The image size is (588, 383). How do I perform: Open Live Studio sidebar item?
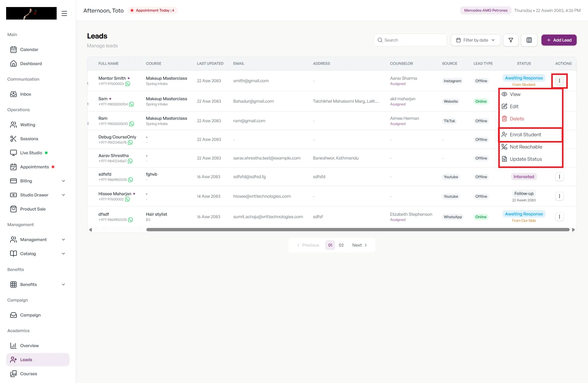38,153
